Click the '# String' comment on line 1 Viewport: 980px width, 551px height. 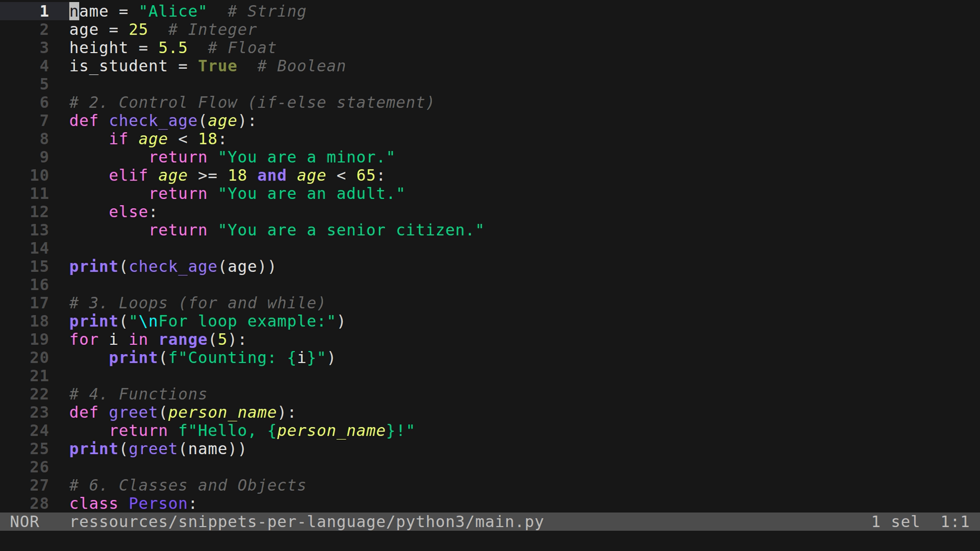267,11
